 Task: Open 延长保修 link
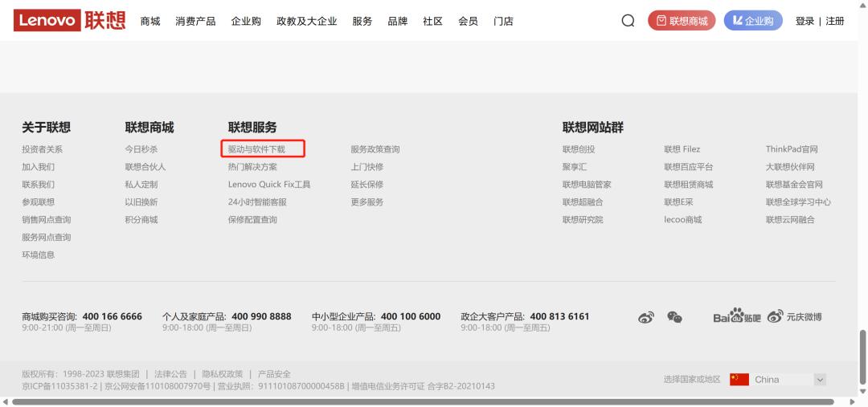(x=367, y=185)
